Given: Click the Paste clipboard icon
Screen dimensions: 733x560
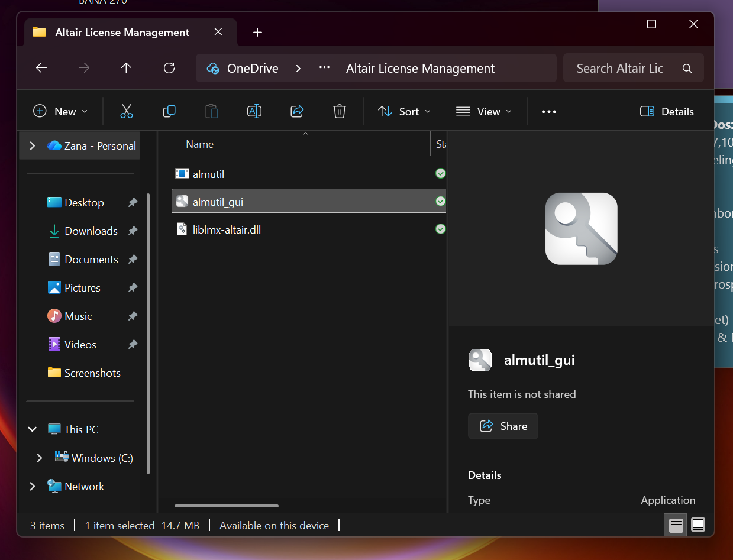Looking at the screenshot, I should tap(211, 111).
